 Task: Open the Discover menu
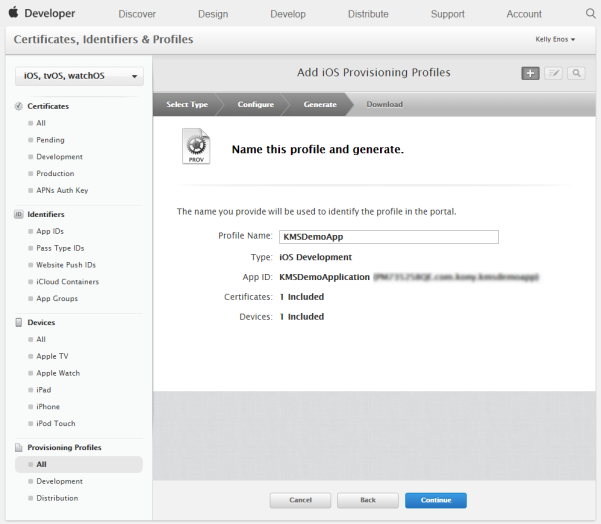[x=137, y=14]
